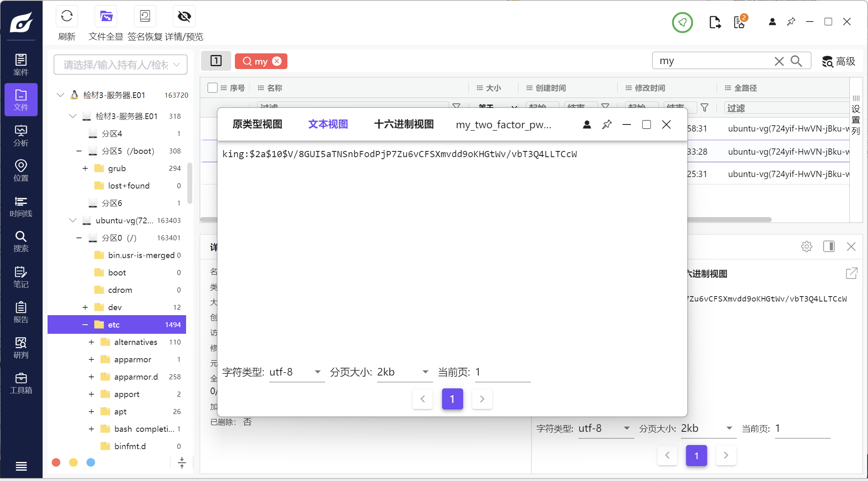Screen dimensions: 868x481
Task: Click the user account icon in main title bar
Action: click(x=772, y=22)
